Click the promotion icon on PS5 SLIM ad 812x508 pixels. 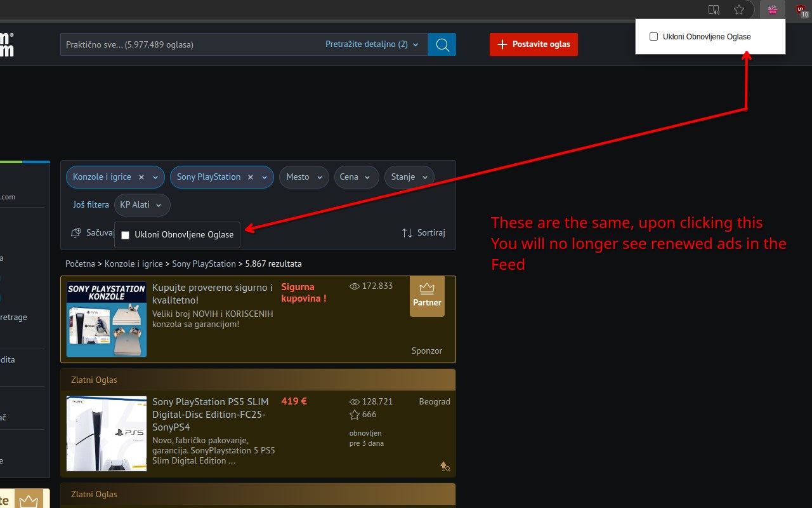445,466
